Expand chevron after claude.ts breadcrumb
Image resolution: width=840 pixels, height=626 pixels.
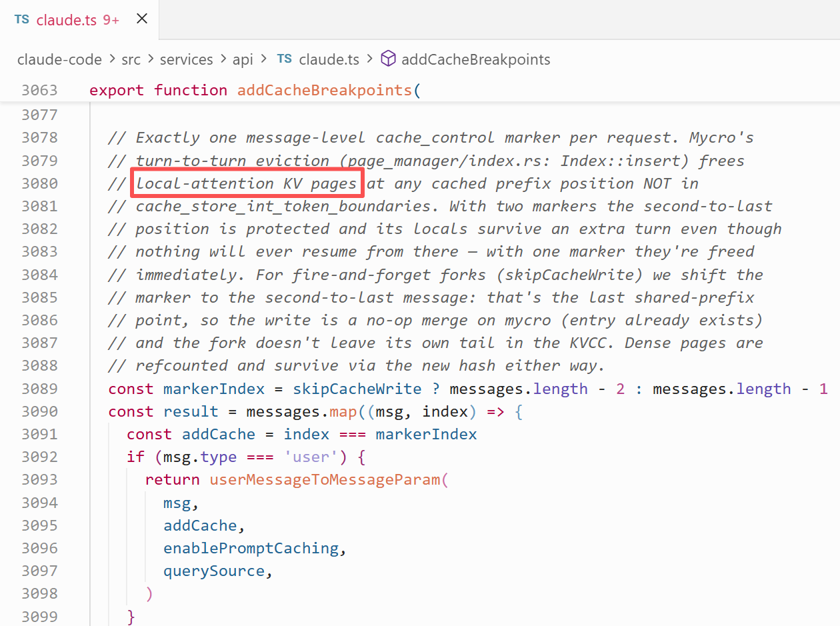(x=370, y=59)
